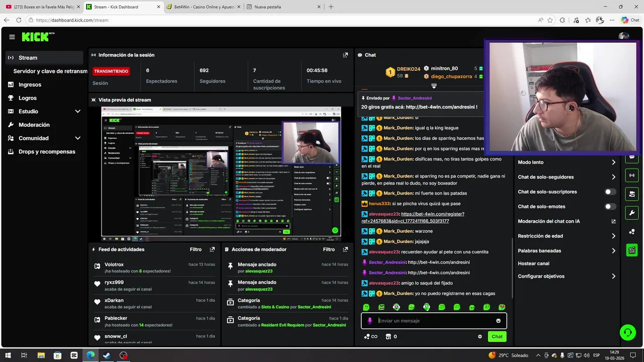The height and width of the screenshot is (362, 644).
Task: Add page to favorites star icon
Action: point(550,20)
